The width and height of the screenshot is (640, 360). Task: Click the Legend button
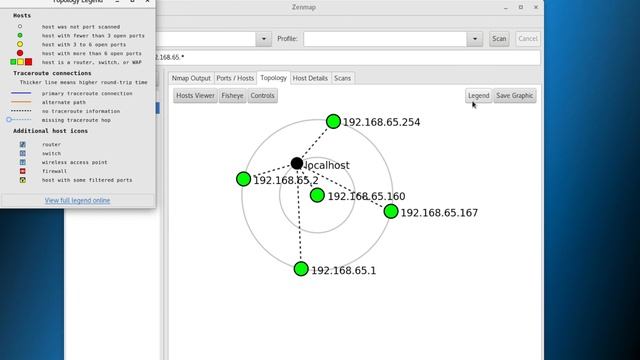click(479, 96)
